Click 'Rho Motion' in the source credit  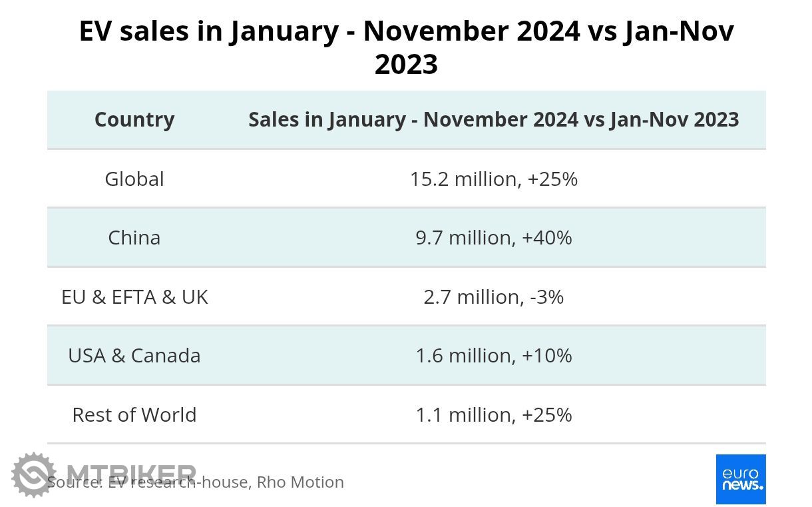point(300,482)
